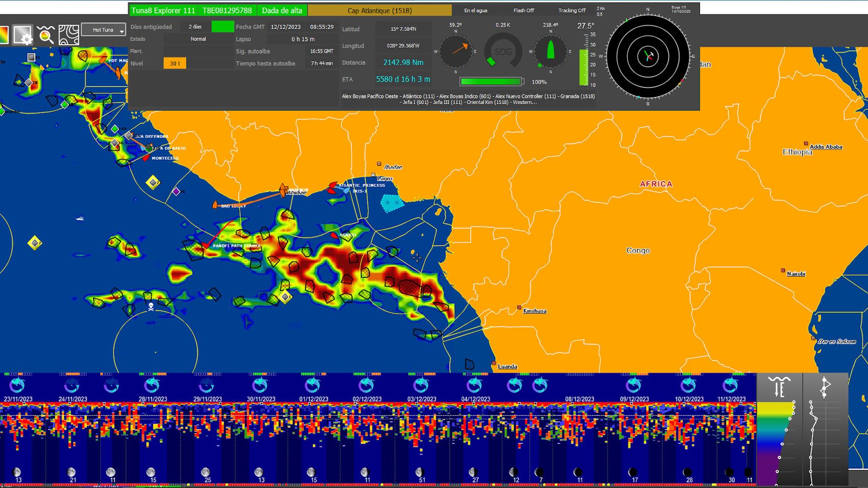Select the ETA value 5580 d 16 h 3 m
The image size is (868, 488).
tap(403, 79)
